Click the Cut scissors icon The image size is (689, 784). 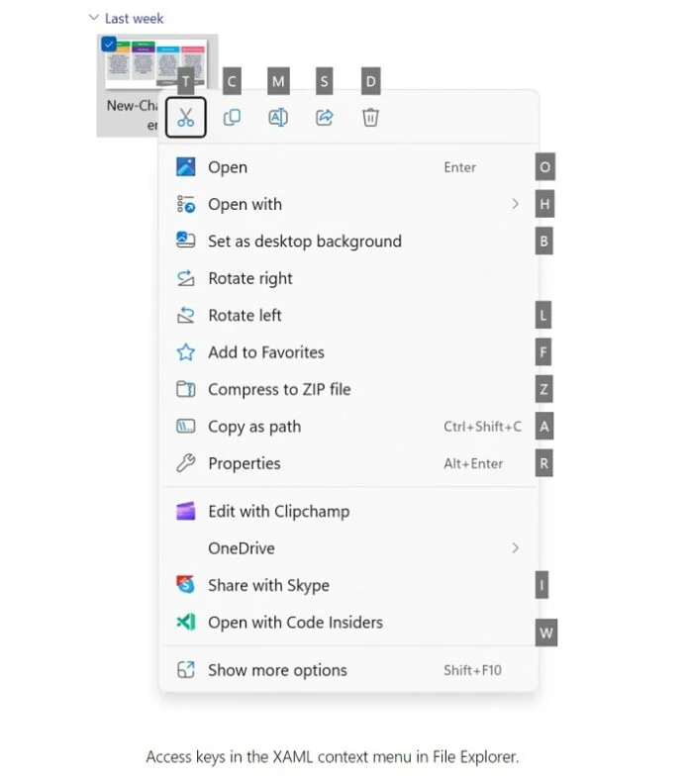point(185,118)
